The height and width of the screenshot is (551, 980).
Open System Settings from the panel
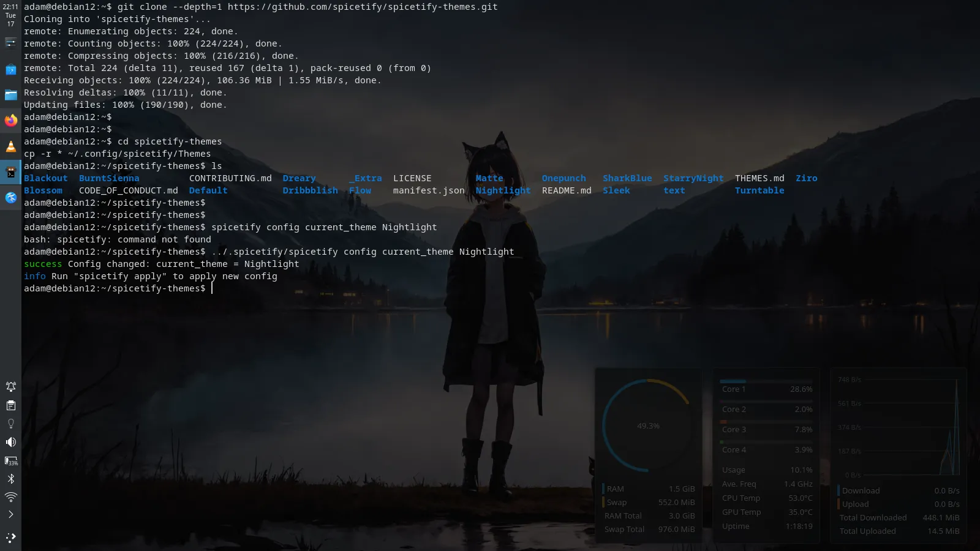[10, 42]
